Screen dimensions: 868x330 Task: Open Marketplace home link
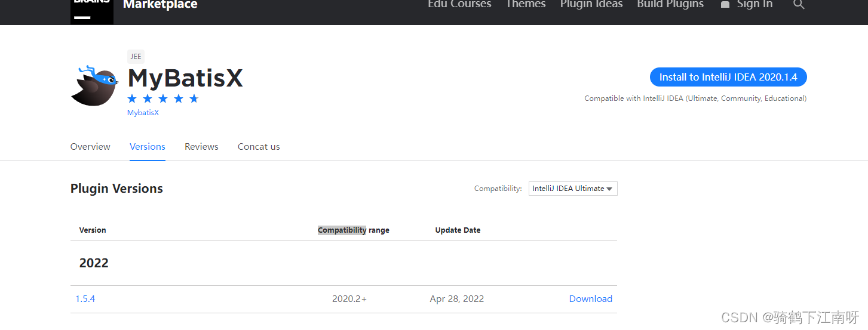pos(160,5)
